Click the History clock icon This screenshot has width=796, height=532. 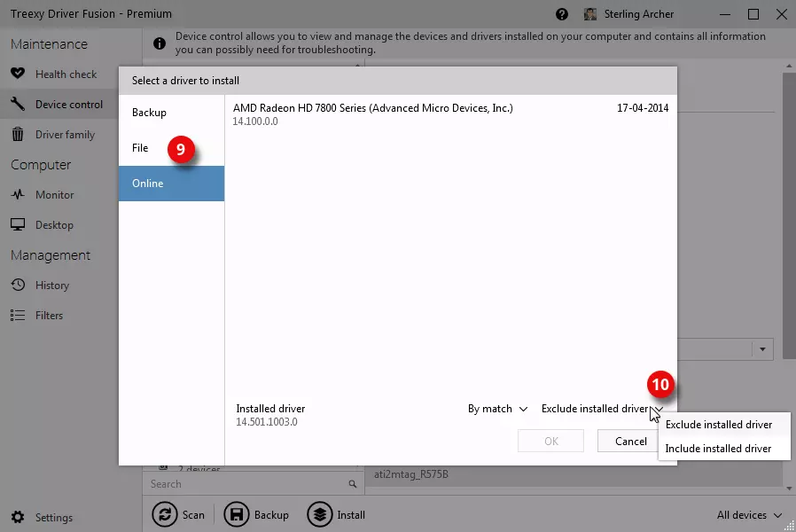point(18,285)
